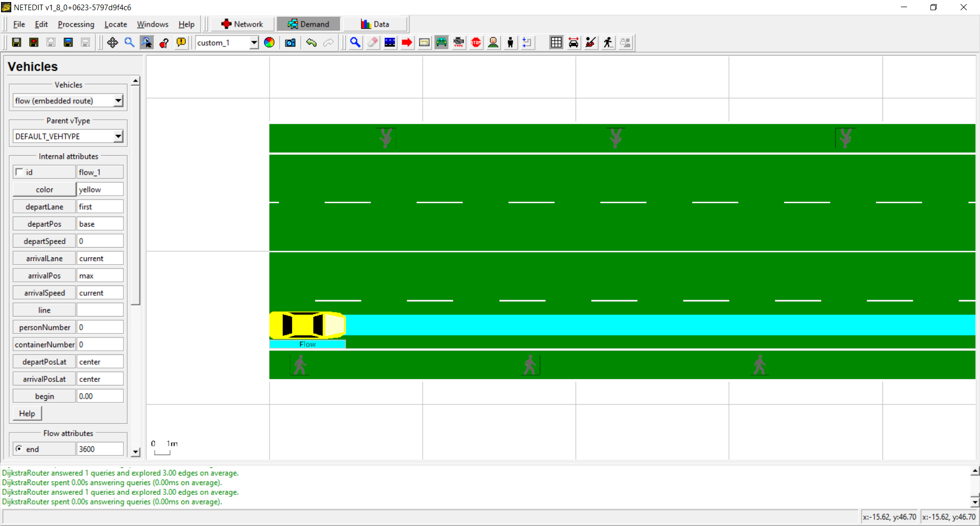Switch to the Network supermode tab

[242, 24]
